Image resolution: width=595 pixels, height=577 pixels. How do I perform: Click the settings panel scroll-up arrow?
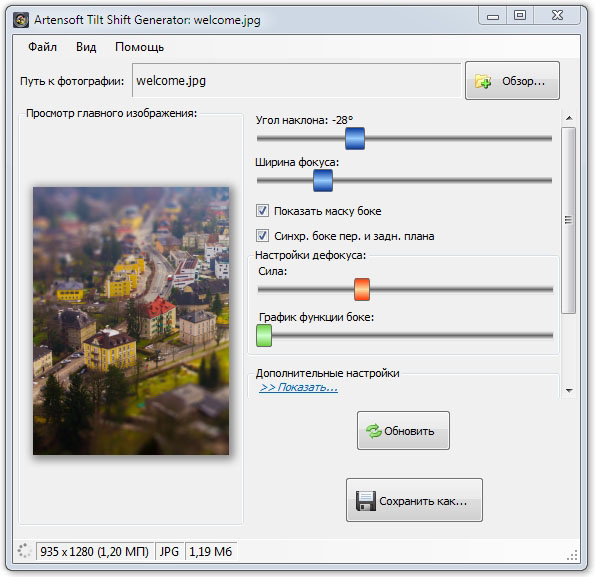click(x=569, y=118)
